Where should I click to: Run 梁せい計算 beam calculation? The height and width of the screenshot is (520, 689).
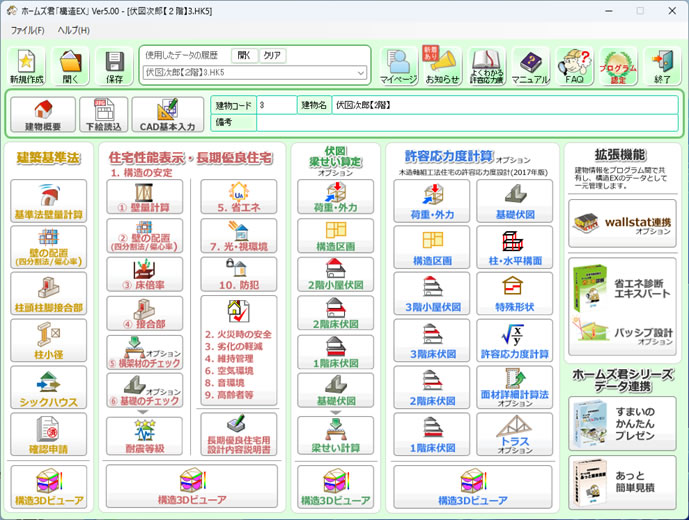click(x=336, y=436)
